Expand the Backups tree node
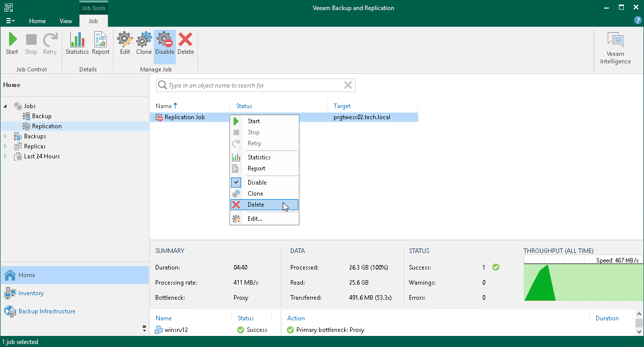This screenshot has height=347, width=644. [5, 136]
